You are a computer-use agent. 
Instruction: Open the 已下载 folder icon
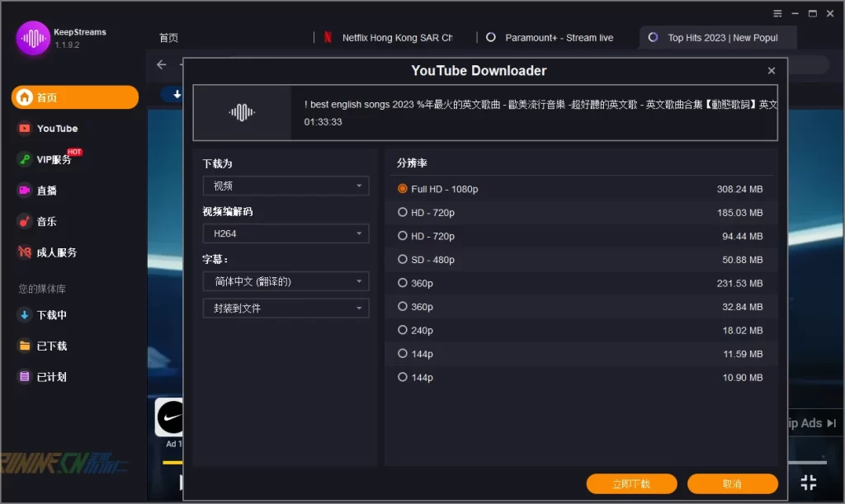point(25,346)
